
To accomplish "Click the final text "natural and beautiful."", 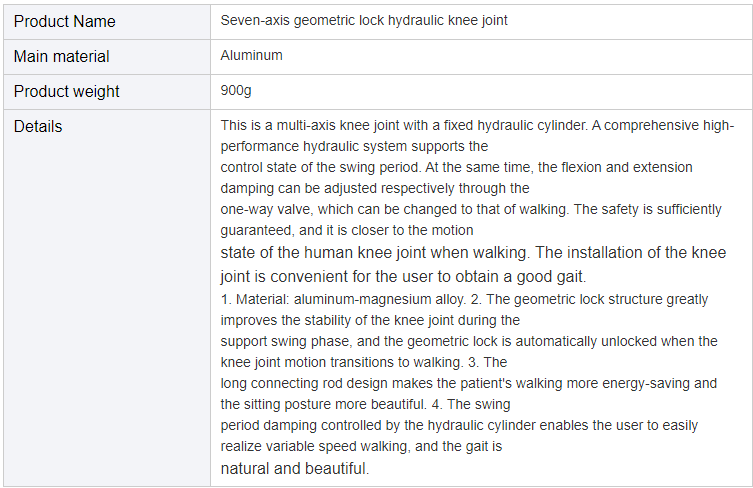I will tap(295, 468).
